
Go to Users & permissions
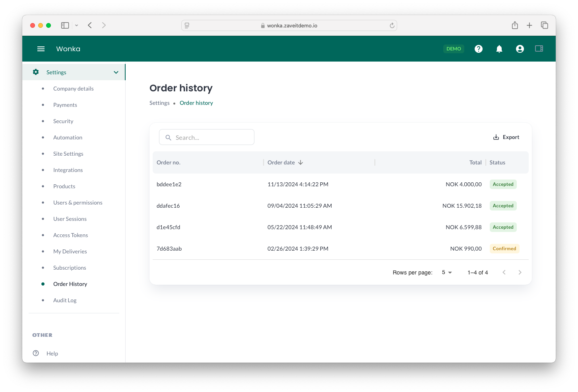tap(78, 203)
